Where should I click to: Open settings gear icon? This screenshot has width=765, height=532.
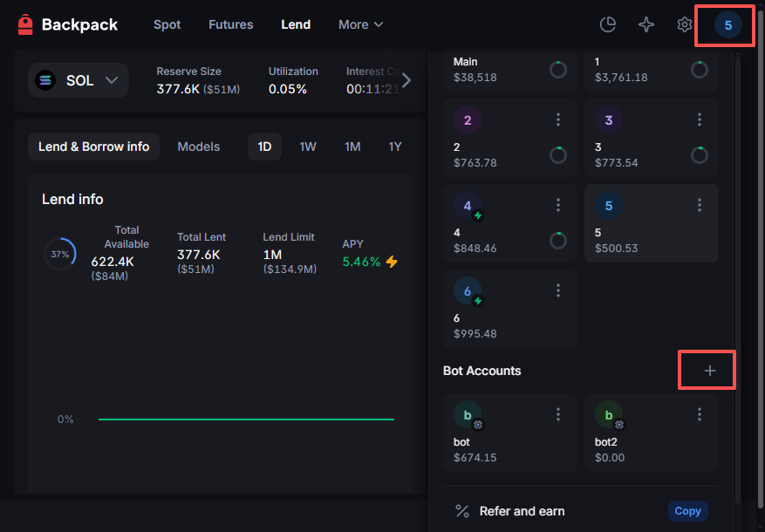click(685, 24)
